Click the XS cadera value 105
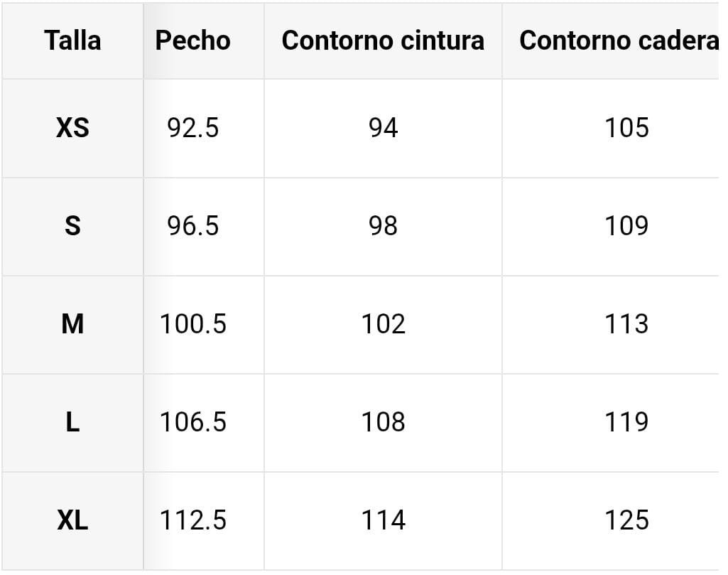This screenshot has height=575, width=728. pyautogui.click(x=627, y=128)
